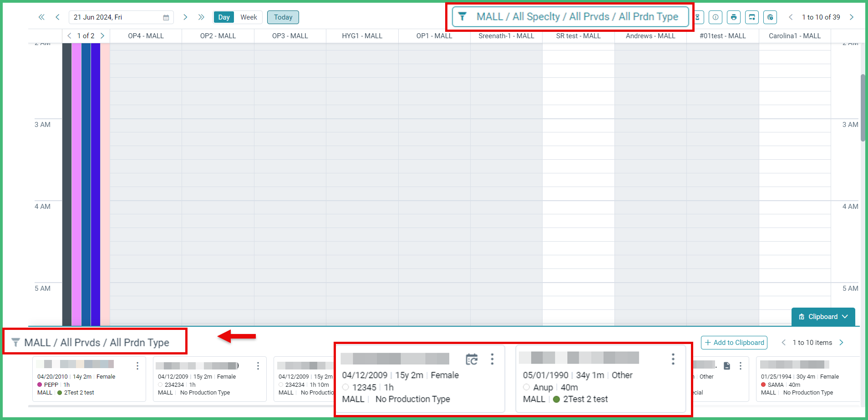The height and width of the screenshot is (420, 868).
Task: Open the document icon on the partially hidden card
Action: (x=726, y=365)
